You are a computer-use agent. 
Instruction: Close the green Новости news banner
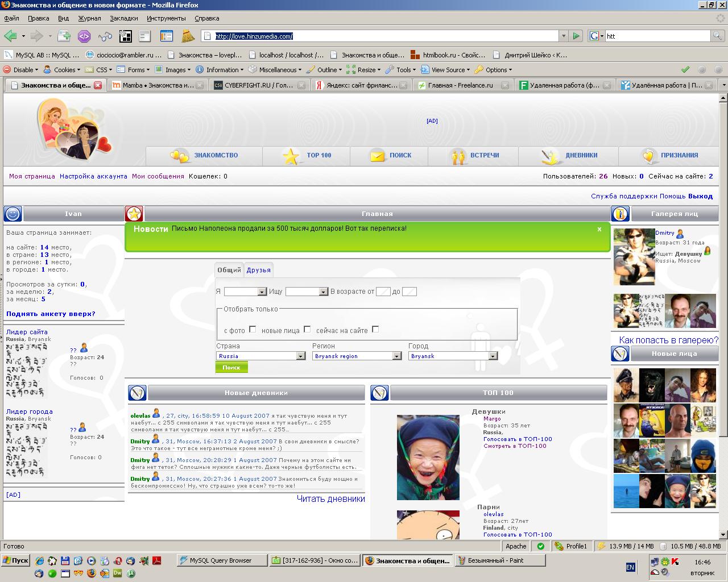(x=599, y=230)
